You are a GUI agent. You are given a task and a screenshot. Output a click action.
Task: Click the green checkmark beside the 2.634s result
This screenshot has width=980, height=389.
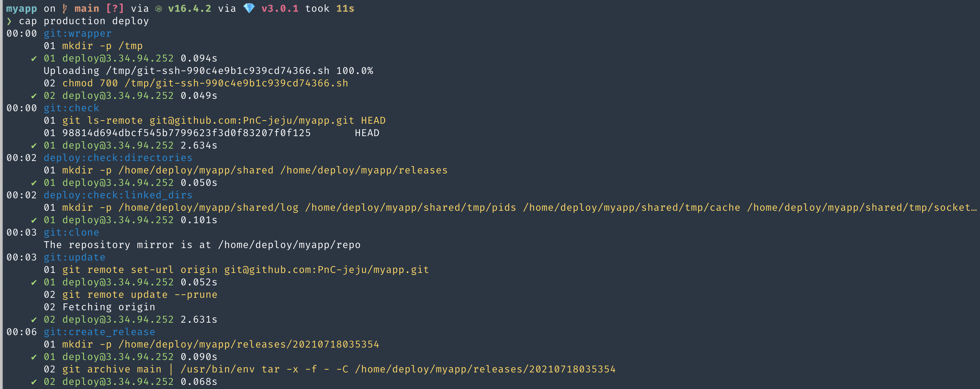click(x=34, y=146)
